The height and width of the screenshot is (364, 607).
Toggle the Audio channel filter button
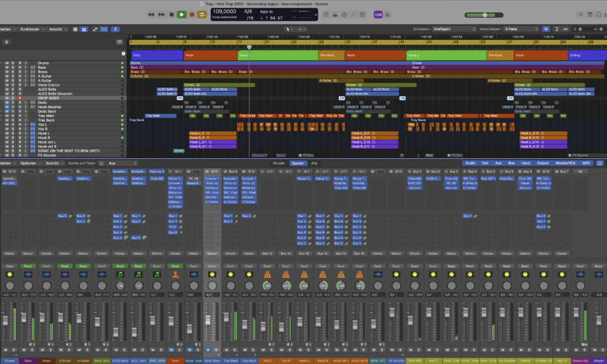(470, 163)
